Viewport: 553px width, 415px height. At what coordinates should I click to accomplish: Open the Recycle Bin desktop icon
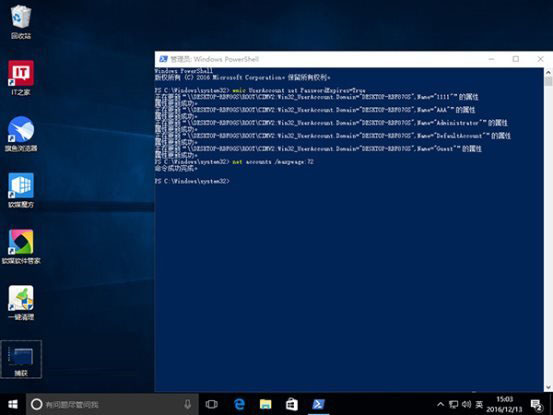pos(21,21)
